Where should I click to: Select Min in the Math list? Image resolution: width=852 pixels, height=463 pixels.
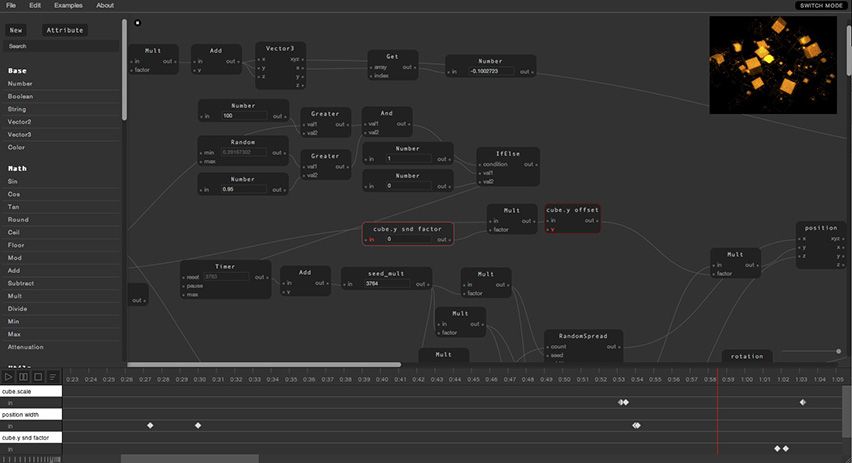61,321
